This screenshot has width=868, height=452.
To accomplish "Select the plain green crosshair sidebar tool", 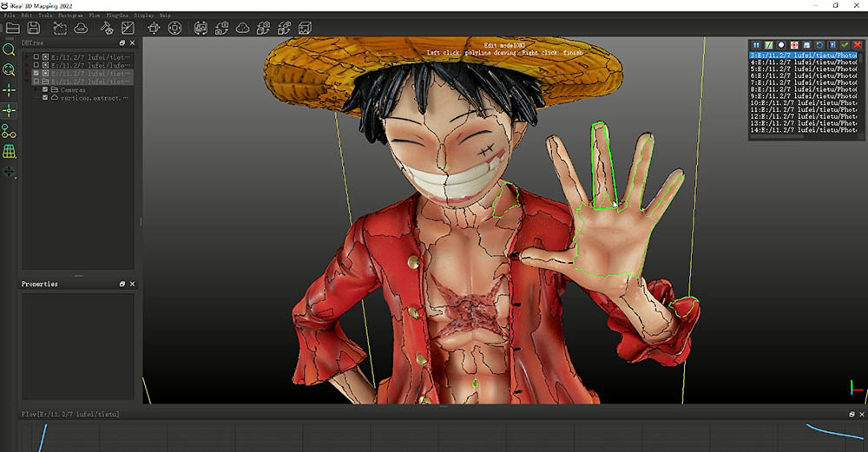I will pos(9,90).
